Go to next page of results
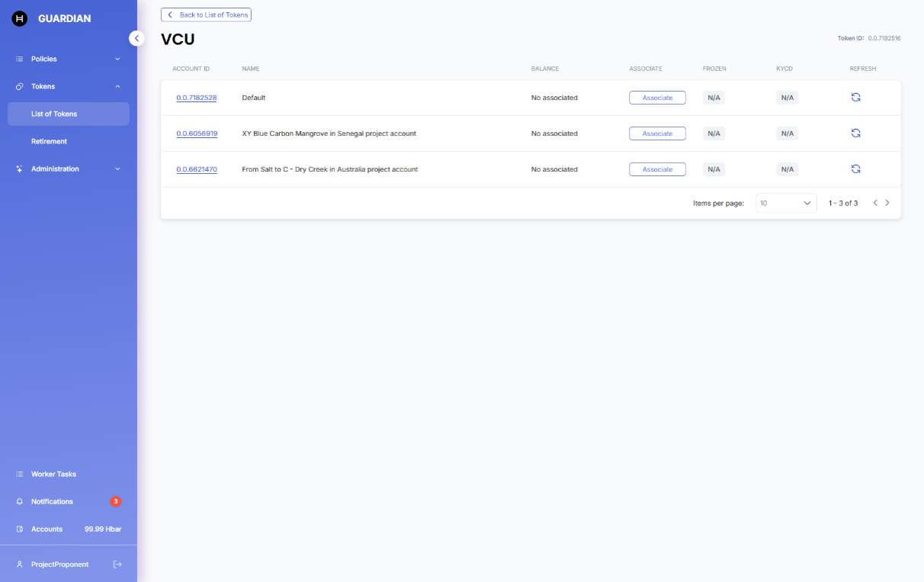 click(x=887, y=203)
